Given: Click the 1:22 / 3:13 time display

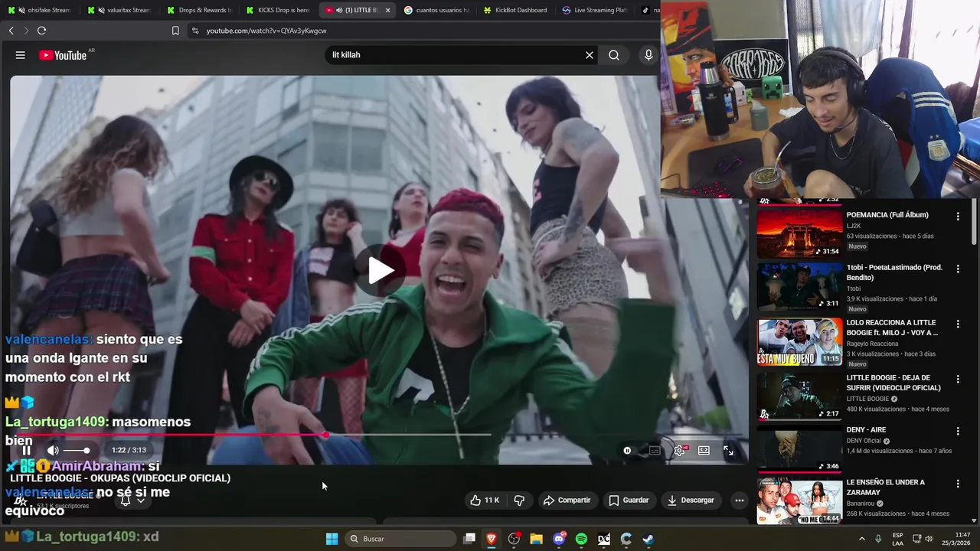Looking at the screenshot, I should (x=129, y=450).
